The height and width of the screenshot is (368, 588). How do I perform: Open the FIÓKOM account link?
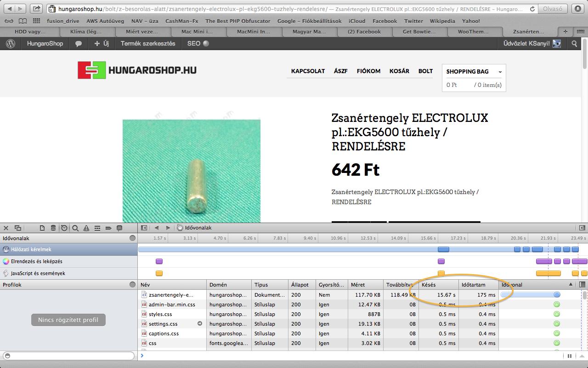368,71
